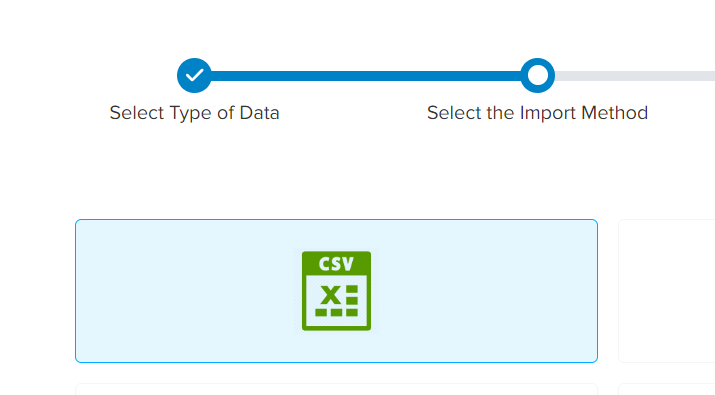The image size is (715, 395).
Task: Click the Select the Import Method label
Action: point(537,113)
